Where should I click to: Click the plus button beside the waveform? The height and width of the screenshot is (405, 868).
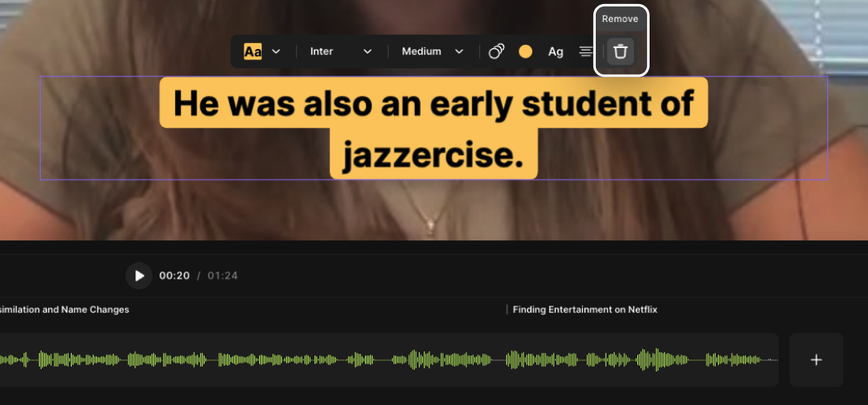[x=816, y=359]
